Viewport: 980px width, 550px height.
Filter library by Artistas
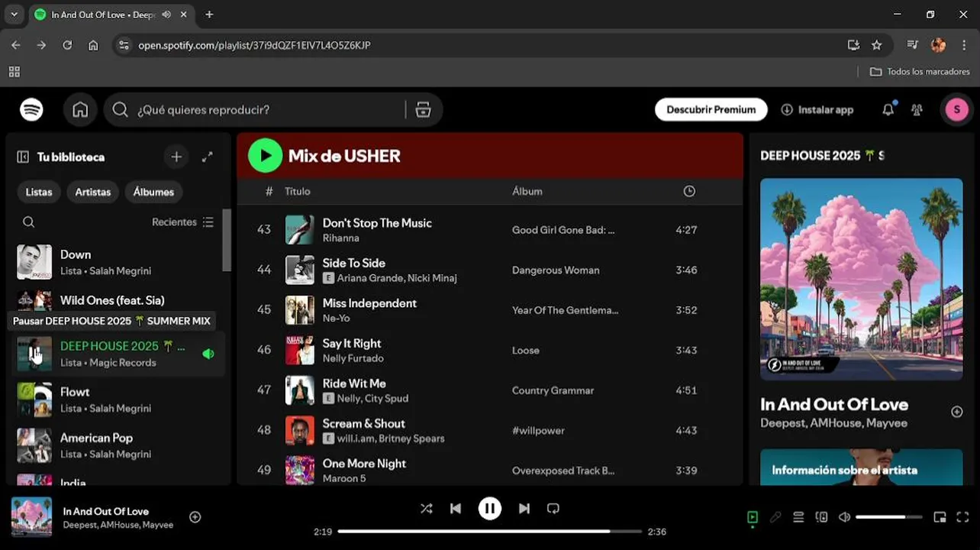(x=93, y=192)
